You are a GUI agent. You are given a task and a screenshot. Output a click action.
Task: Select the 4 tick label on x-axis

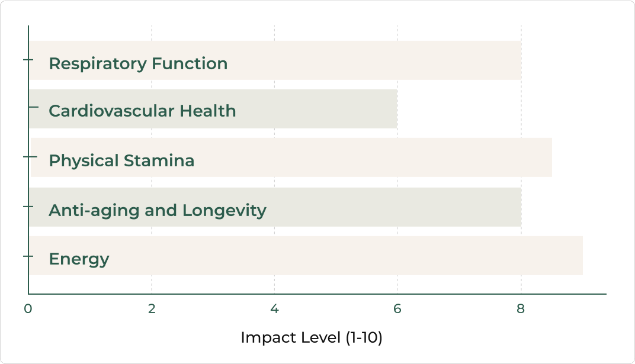point(274,309)
